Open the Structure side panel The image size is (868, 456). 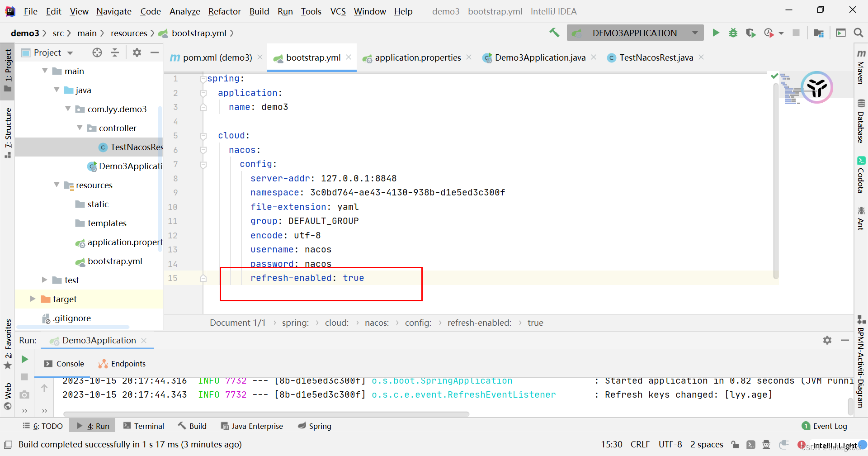point(8,133)
